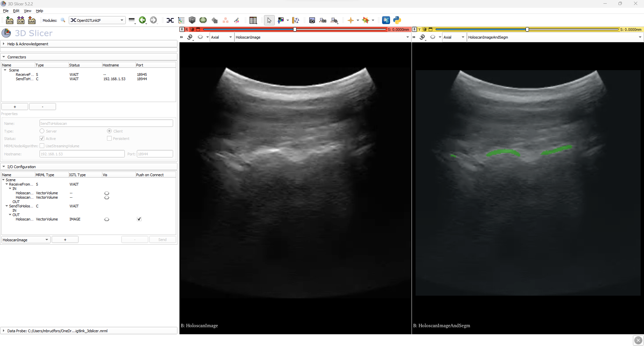Go forward to next module
Image resolution: width=644 pixels, height=346 pixels.
coord(153,20)
